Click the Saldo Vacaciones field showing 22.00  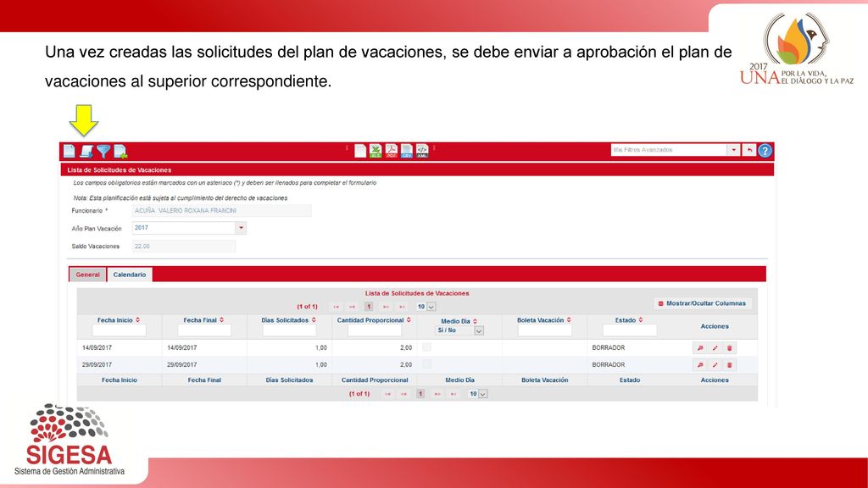point(184,247)
